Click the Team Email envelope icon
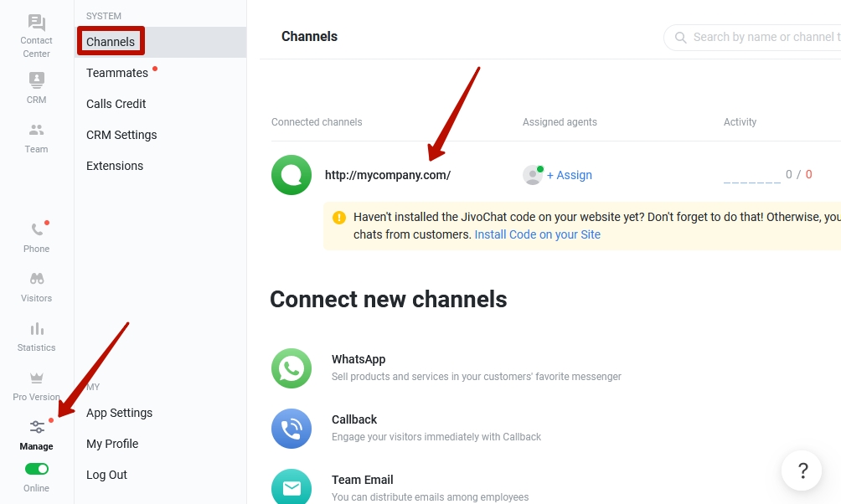 (292, 487)
